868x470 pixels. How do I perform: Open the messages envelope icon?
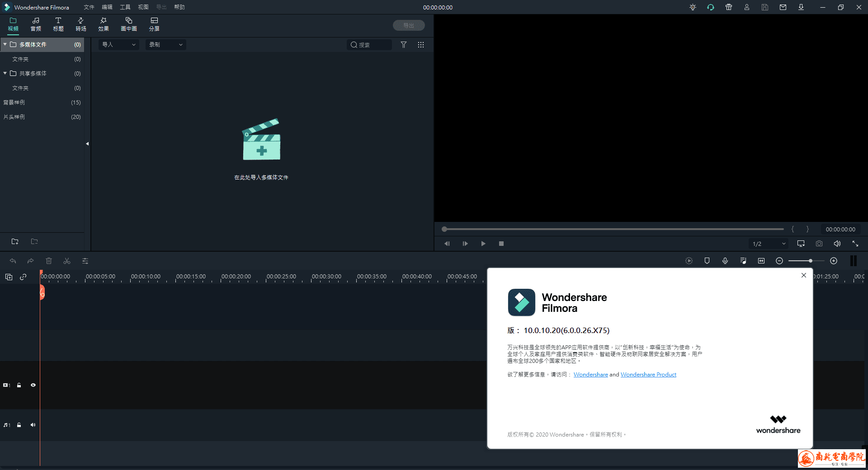(x=783, y=7)
